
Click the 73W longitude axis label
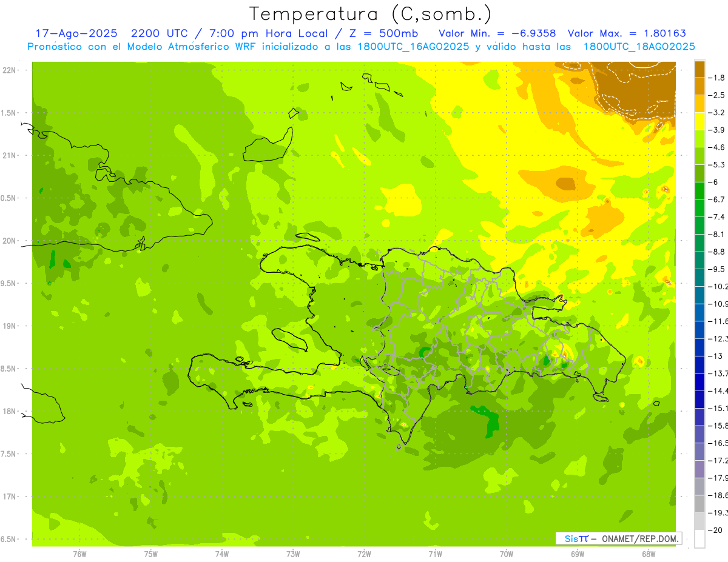pyautogui.click(x=293, y=554)
